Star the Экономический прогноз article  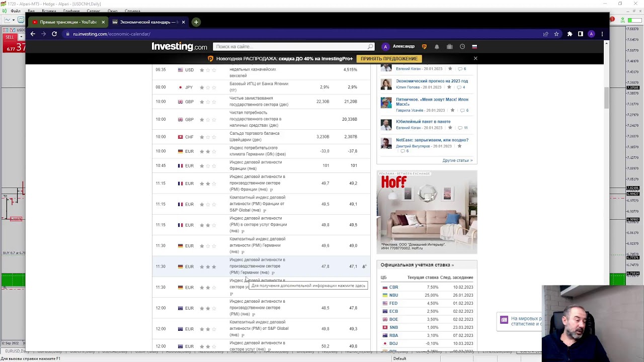point(449,87)
